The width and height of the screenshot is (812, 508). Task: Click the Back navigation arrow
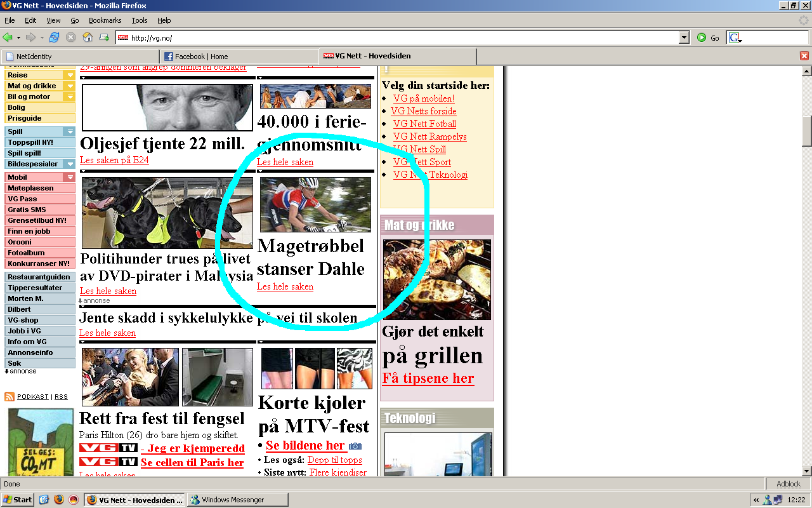pos(8,37)
